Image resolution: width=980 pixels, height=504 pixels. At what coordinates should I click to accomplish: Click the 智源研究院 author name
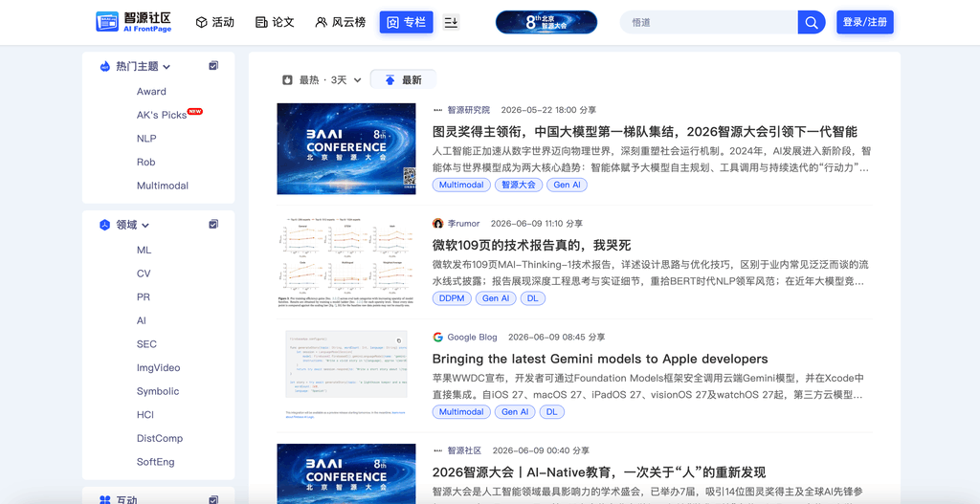[x=469, y=110]
